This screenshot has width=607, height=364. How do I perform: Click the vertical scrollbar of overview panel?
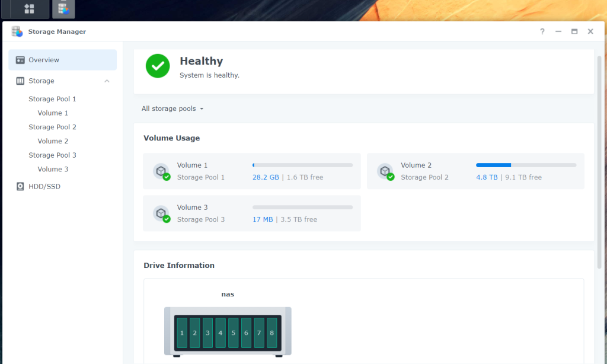pyautogui.click(x=599, y=160)
